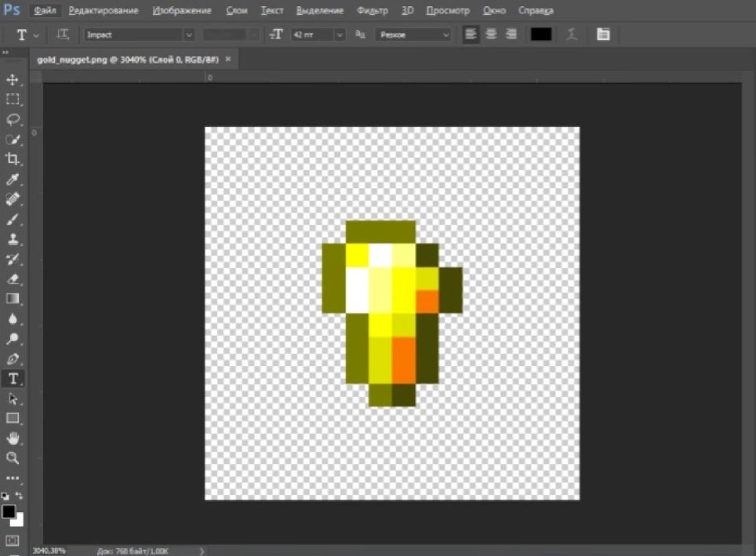756x556 pixels.
Task: Select the Lasso tool
Action: (x=13, y=120)
